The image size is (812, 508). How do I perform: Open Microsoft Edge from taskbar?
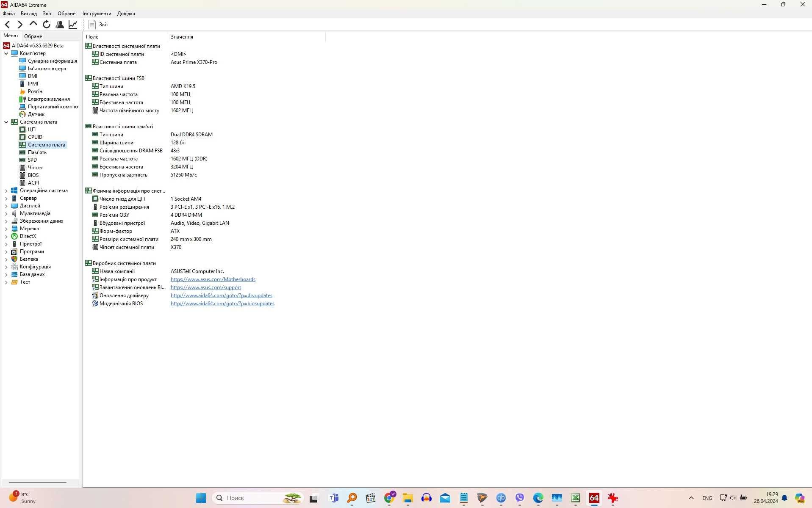(538, 498)
